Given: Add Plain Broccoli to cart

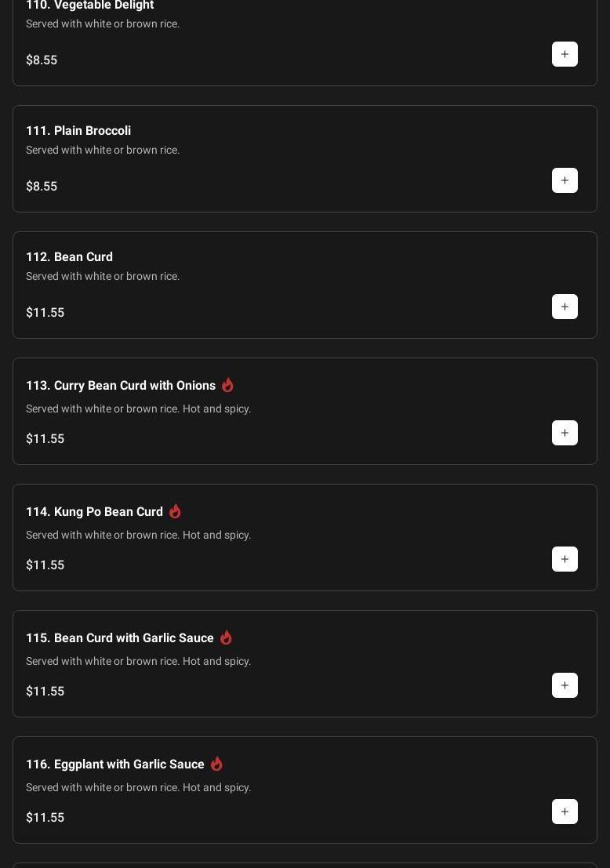Looking at the screenshot, I should pos(565,180).
